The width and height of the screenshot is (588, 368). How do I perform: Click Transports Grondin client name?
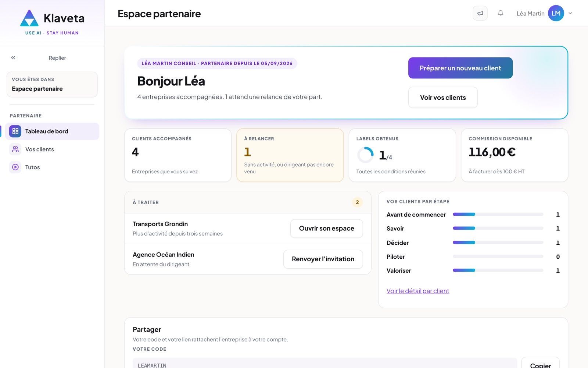pos(160,224)
